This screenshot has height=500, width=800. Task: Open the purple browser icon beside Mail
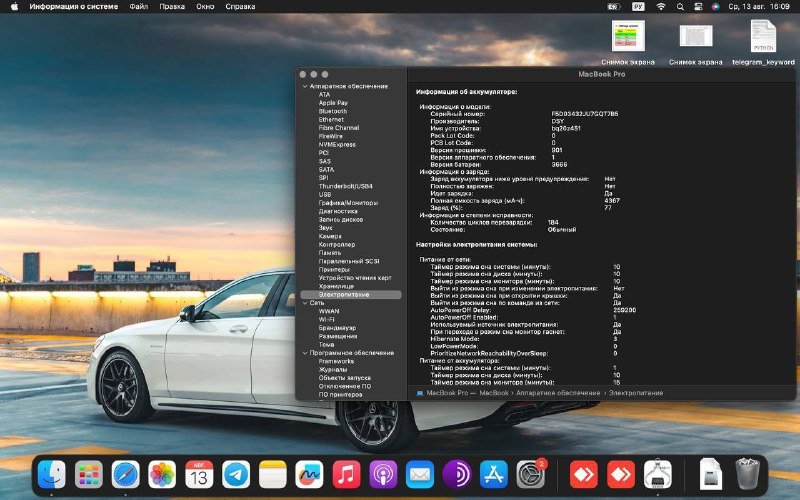[x=457, y=474]
